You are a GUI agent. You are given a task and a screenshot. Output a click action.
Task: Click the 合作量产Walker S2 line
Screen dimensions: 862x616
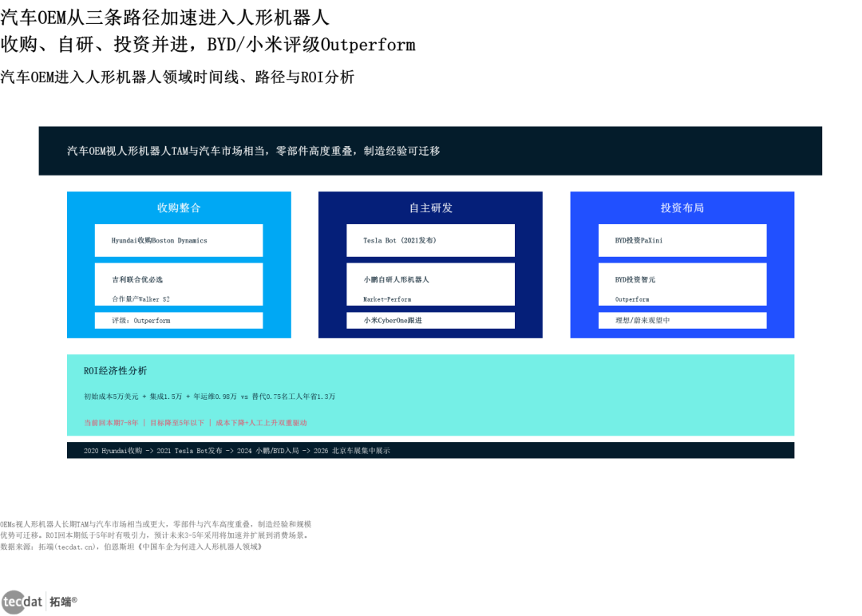tap(140, 299)
